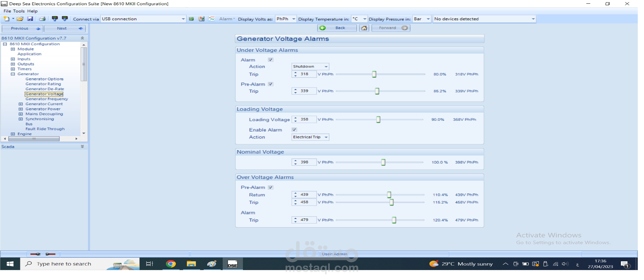Click the DSE app taskbar icon
644x280 pixels.
tap(232, 264)
